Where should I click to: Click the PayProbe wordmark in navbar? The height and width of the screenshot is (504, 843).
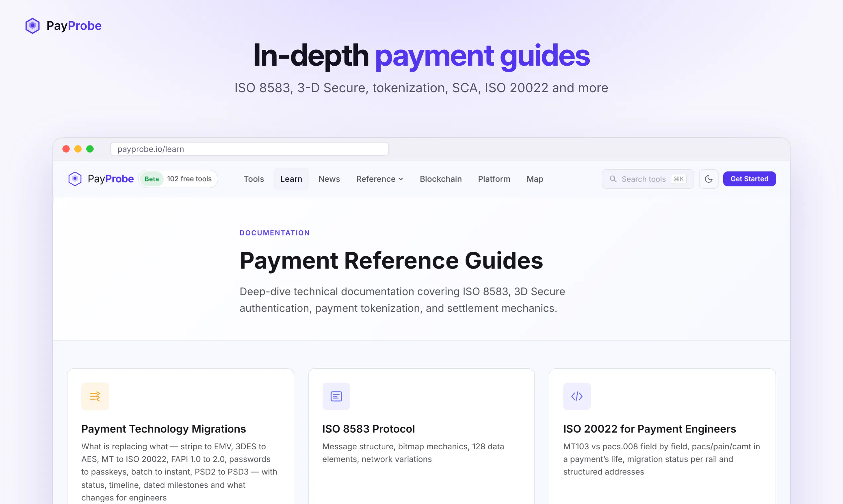111,179
